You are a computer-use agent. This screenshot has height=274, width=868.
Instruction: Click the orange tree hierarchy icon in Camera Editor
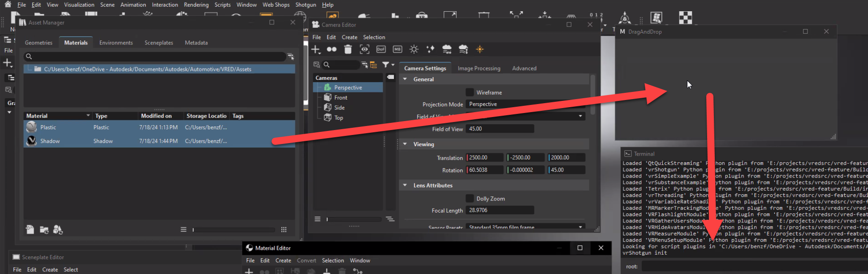click(x=373, y=65)
